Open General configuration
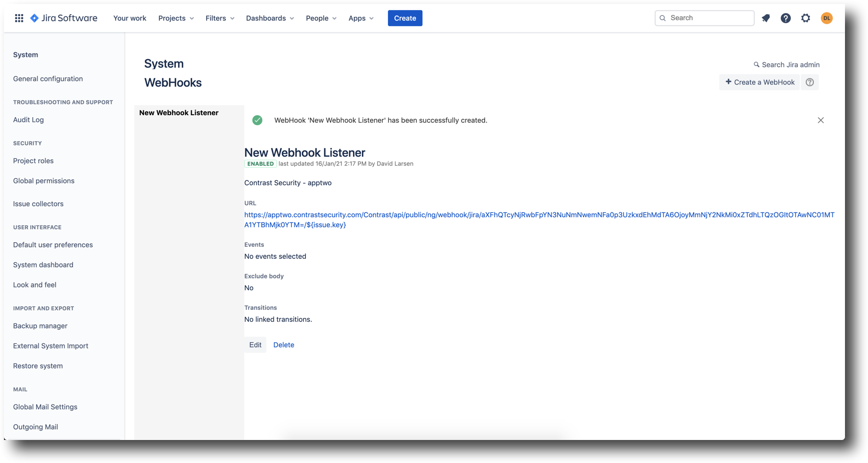868x463 pixels. pyautogui.click(x=48, y=79)
